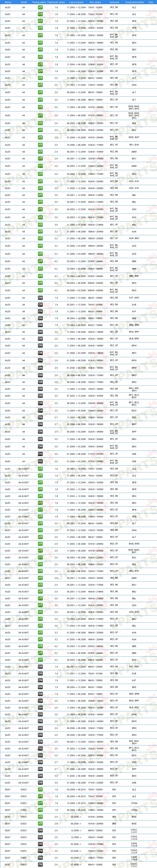Select ON icon in A4 AVANT BSG 8ED row
Viewport: 157px width, 868px height.
click(40, 762)
